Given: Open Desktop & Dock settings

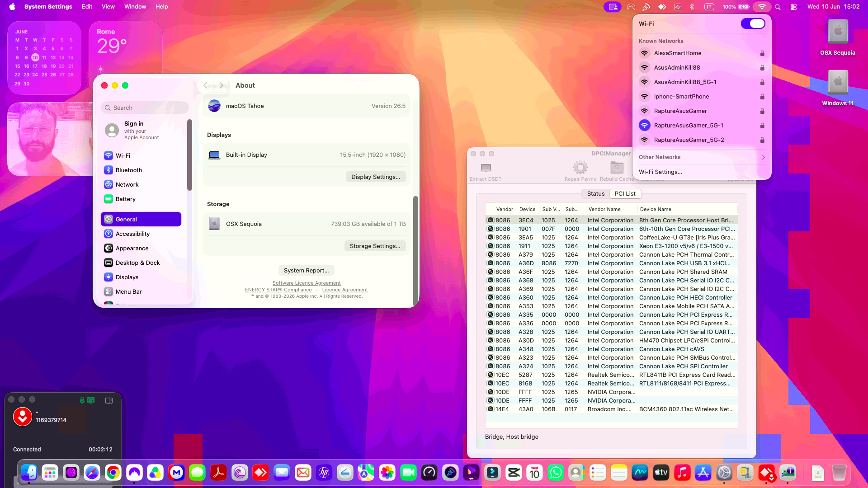Looking at the screenshot, I should [x=141, y=263].
